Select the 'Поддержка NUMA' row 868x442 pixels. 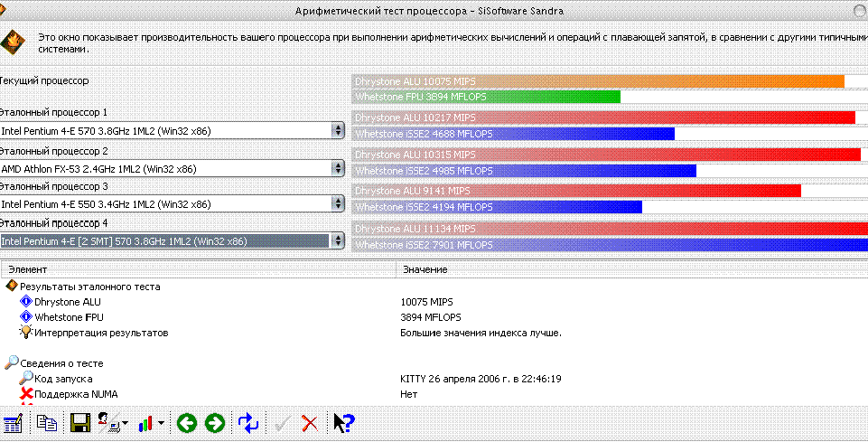[x=76, y=394]
